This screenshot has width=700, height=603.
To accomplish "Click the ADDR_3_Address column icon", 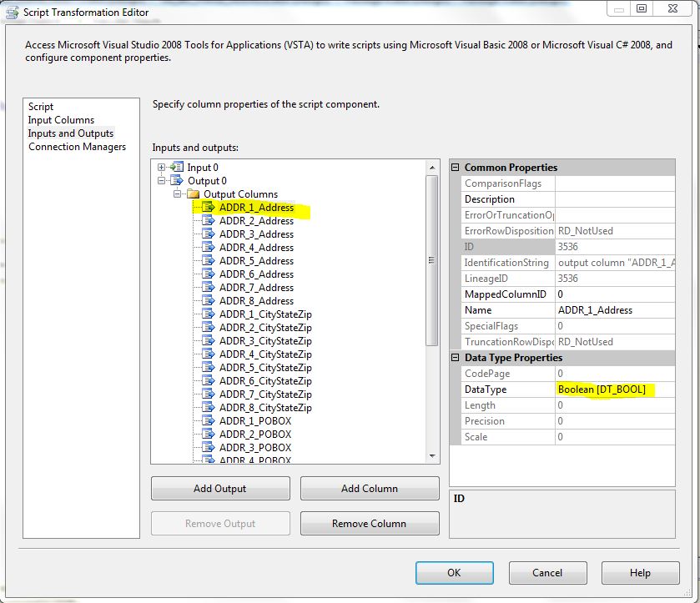I will coord(208,234).
